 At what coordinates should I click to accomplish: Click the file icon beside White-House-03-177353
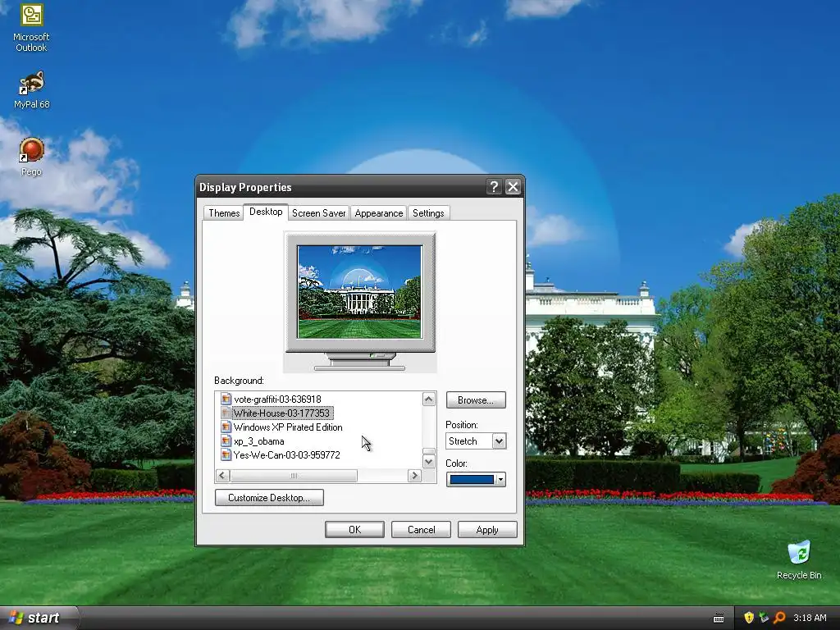tap(226, 413)
